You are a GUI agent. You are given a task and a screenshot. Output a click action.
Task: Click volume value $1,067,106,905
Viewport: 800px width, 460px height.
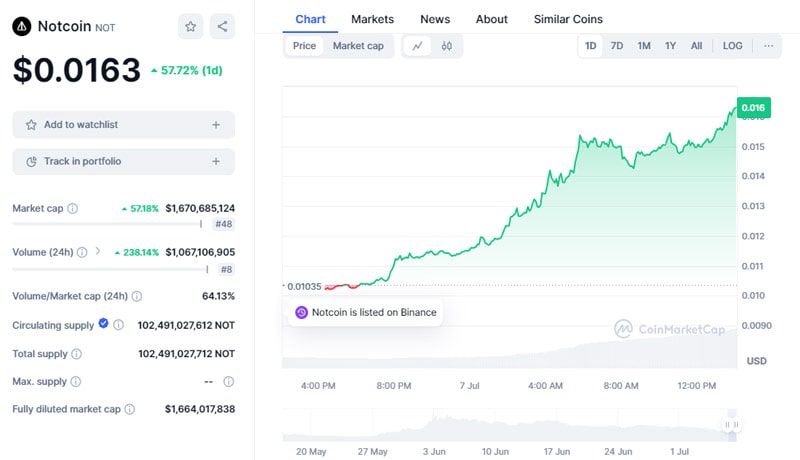(x=200, y=252)
